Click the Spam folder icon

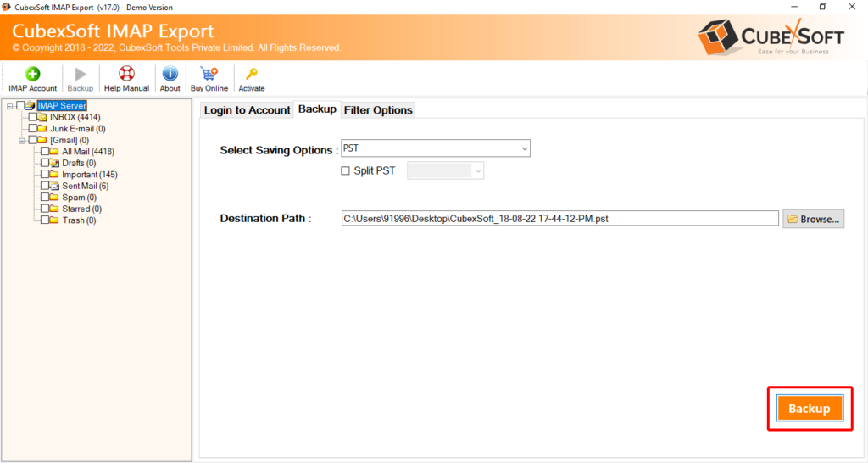[x=54, y=198]
